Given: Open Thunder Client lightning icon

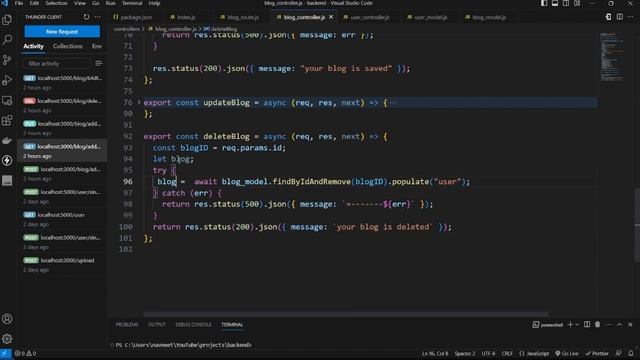Looking at the screenshot, I should tap(7, 160).
